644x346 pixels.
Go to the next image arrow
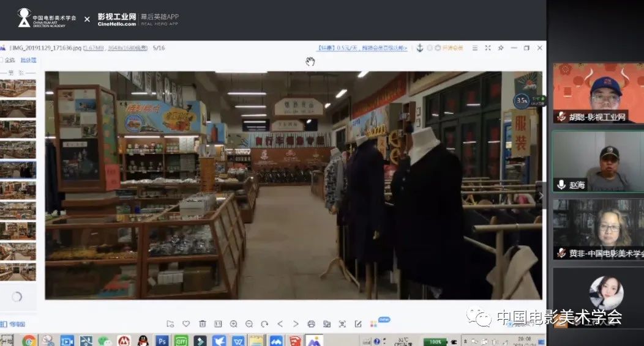296,324
